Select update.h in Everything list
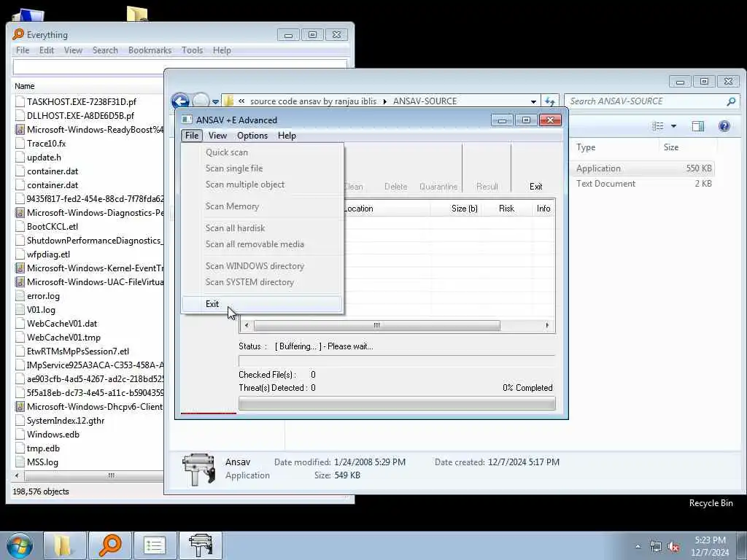This screenshot has height=560, width=747. point(44,157)
